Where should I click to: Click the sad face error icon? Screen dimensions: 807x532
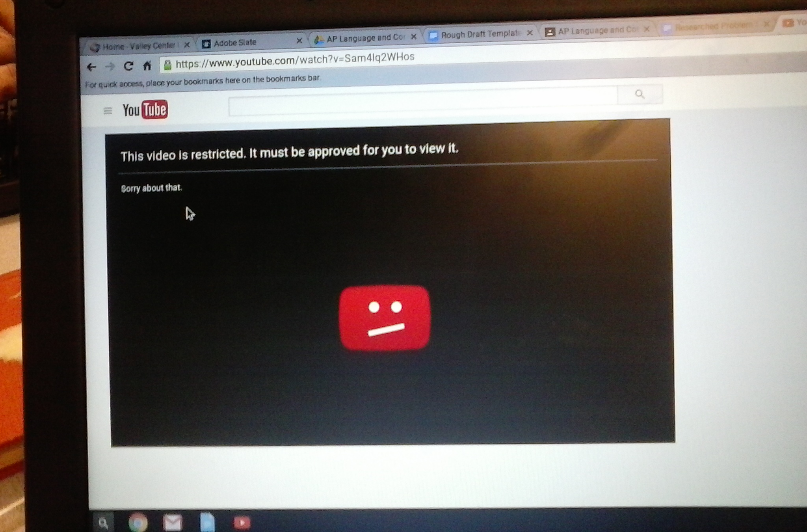[x=385, y=318]
